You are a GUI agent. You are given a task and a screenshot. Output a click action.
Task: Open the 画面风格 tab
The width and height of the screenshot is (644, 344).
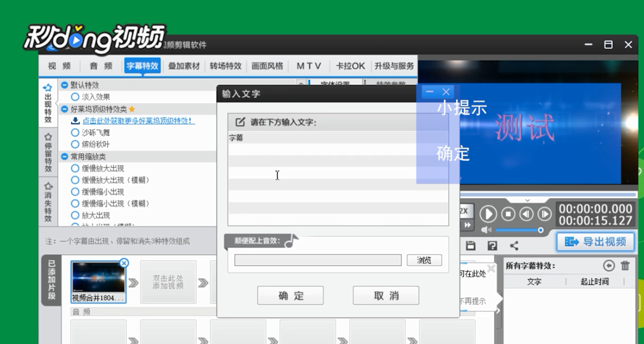click(x=267, y=65)
